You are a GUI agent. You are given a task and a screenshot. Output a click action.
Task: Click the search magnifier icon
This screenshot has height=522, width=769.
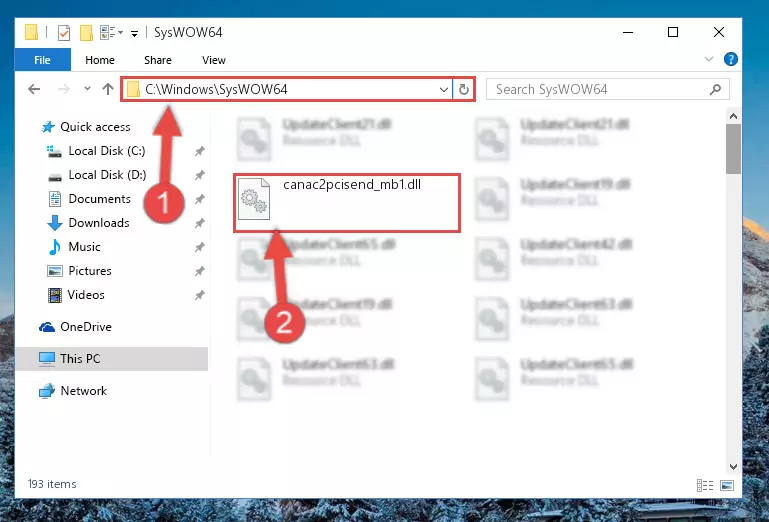[716, 89]
